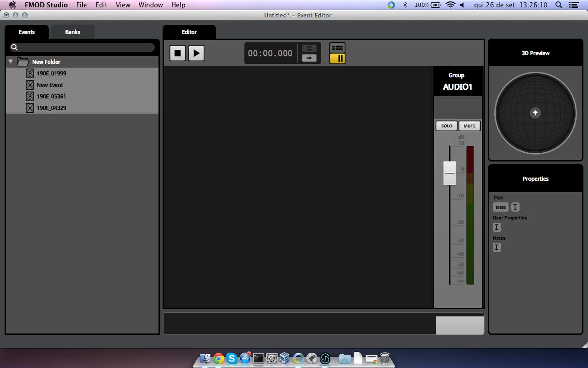Collapse the New Folder disclosure triangle

pos(11,62)
